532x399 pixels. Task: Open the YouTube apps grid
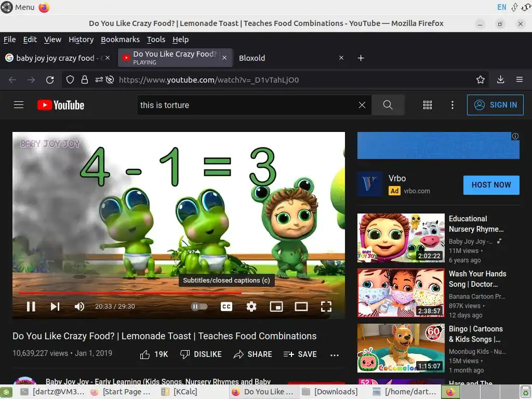(428, 105)
